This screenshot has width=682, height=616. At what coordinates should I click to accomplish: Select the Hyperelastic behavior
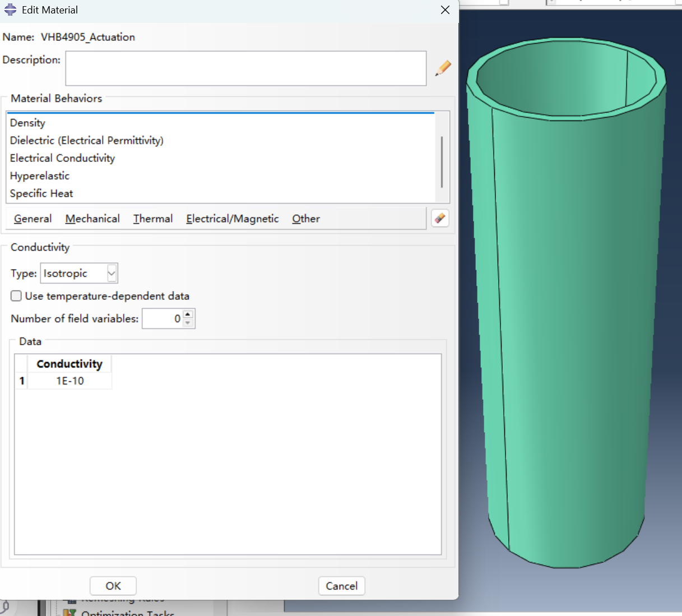[x=221, y=176]
